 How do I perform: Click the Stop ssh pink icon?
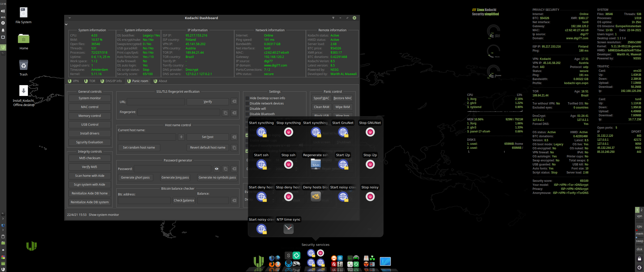click(289, 164)
